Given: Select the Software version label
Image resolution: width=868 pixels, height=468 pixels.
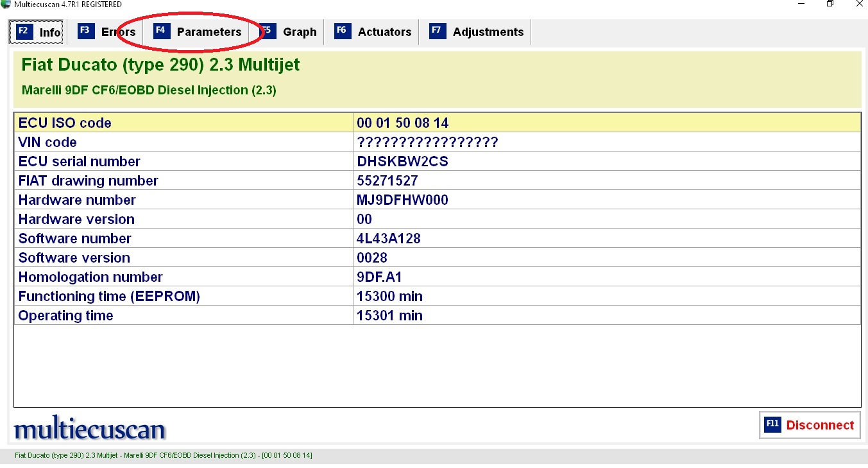Looking at the screenshot, I should (74, 257).
